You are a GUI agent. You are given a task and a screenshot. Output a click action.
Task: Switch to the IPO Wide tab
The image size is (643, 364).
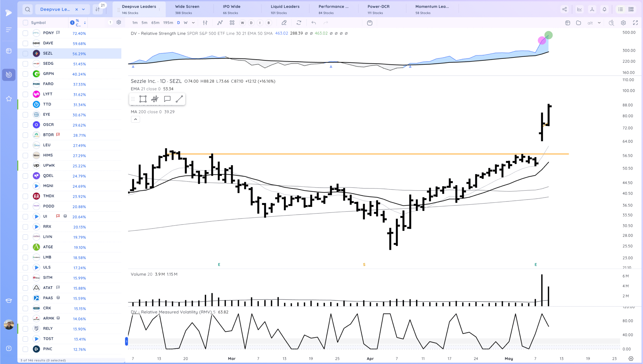click(232, 9)
